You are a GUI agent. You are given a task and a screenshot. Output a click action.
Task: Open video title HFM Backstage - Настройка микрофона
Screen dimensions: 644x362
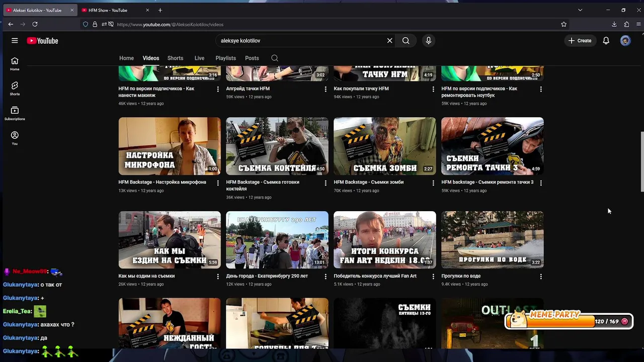pos(163,182)
